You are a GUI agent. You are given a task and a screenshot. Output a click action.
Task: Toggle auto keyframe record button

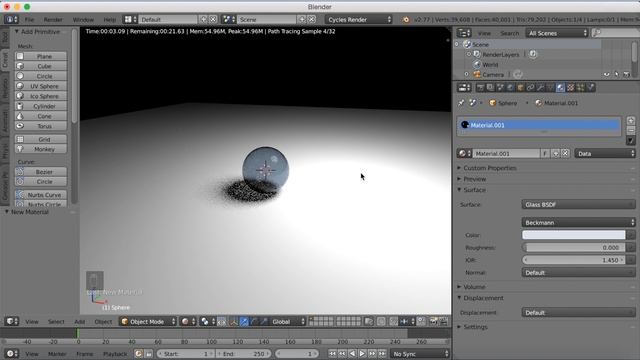(x=138, y=354)
